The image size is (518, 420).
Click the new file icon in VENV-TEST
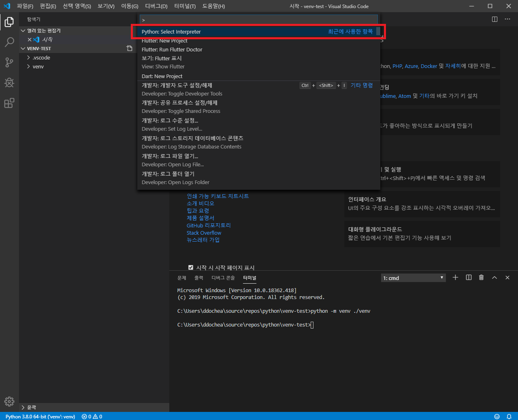click(x=129, y=48)
